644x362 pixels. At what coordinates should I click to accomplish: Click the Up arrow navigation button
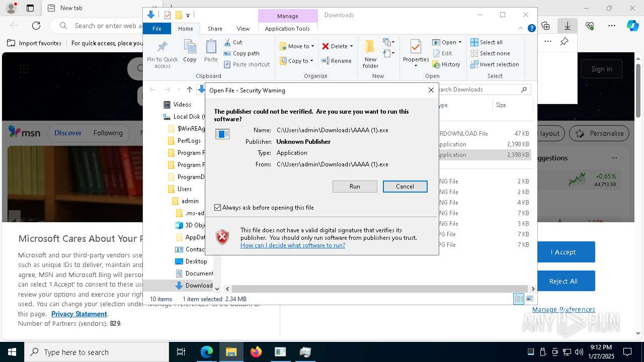point(189,89)
